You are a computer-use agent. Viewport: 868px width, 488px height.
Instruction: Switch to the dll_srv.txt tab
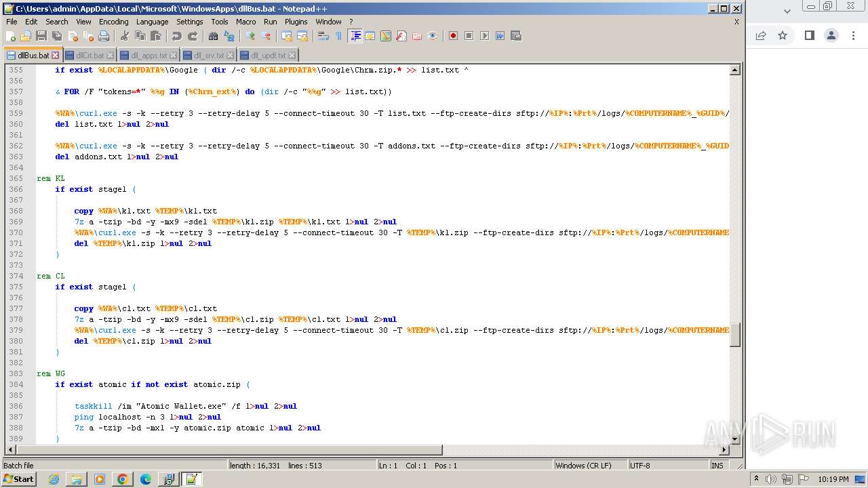coord(208,56)
